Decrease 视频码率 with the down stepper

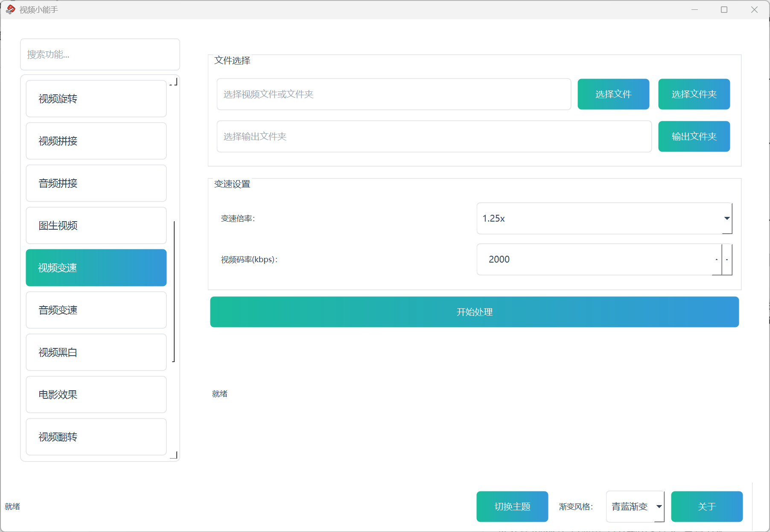click(x=727, y=259)
